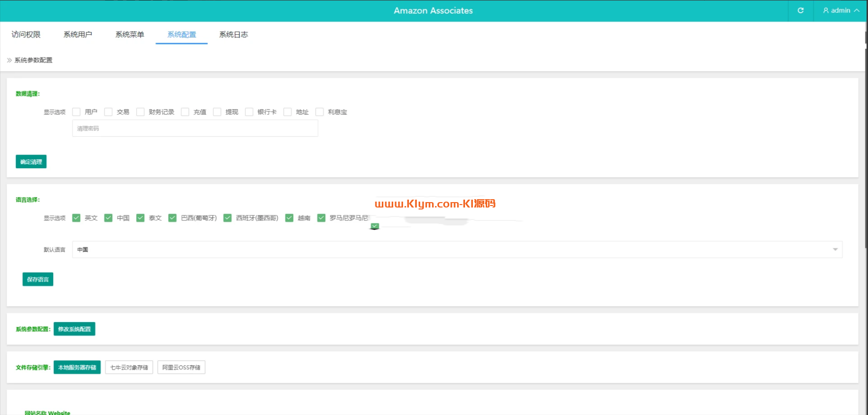868x415 pixels.
Task: Click the refresh icon in the top bar
Action: tap(801, 10)
